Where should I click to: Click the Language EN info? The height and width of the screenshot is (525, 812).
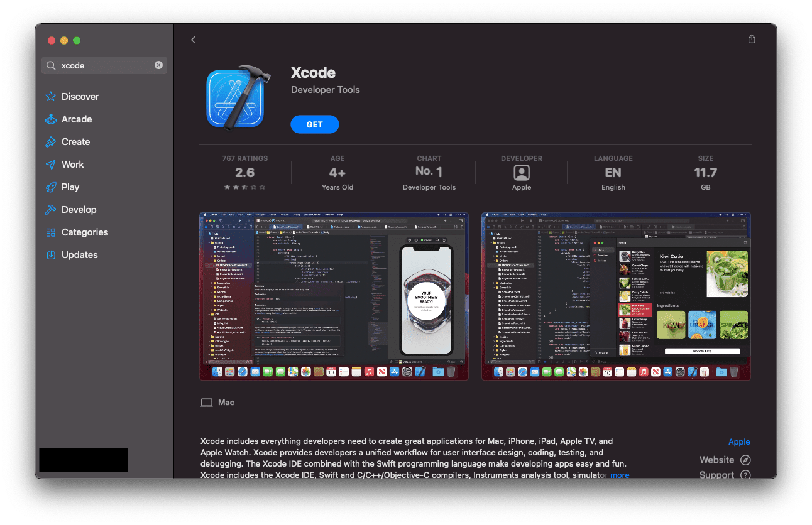(x=613, y=173)
